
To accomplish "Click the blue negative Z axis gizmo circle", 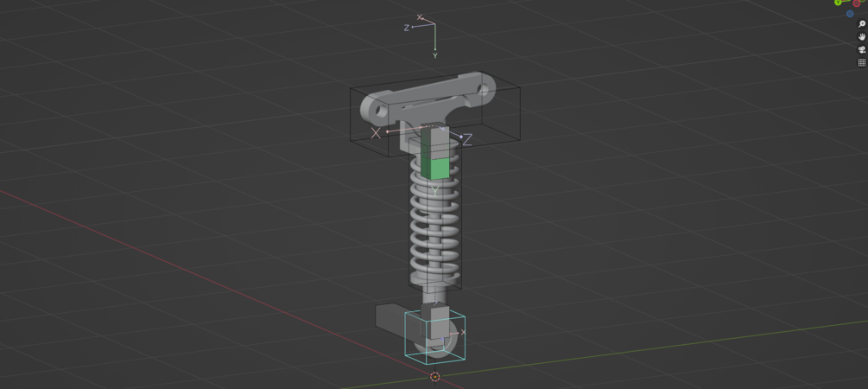I will [x=850, y=14].
